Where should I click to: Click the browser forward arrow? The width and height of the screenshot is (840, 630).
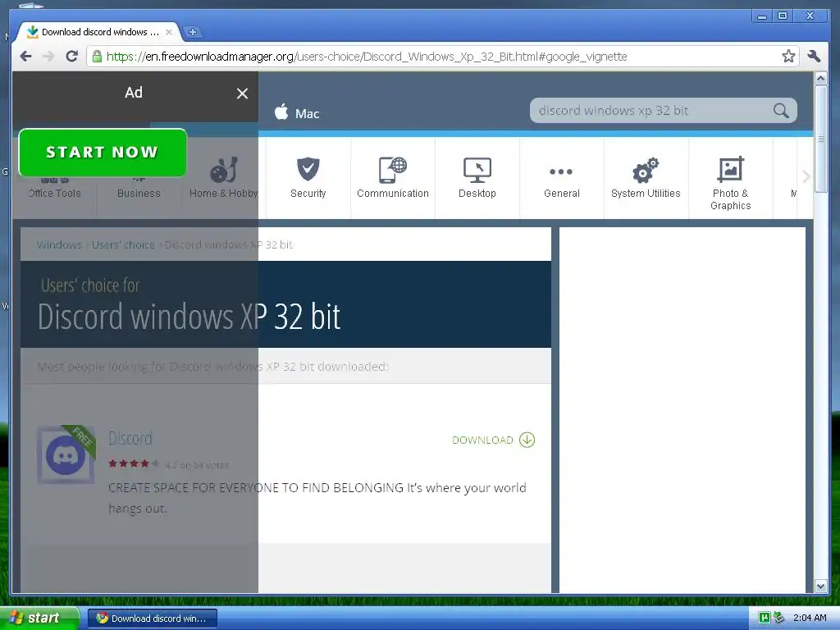pos(48,57)
